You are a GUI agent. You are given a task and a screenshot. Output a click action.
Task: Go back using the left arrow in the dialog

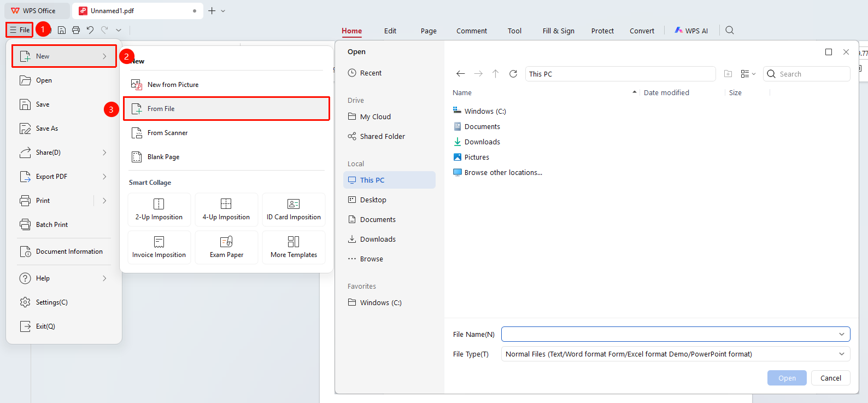pyautogui.click(x=461, y=74)
